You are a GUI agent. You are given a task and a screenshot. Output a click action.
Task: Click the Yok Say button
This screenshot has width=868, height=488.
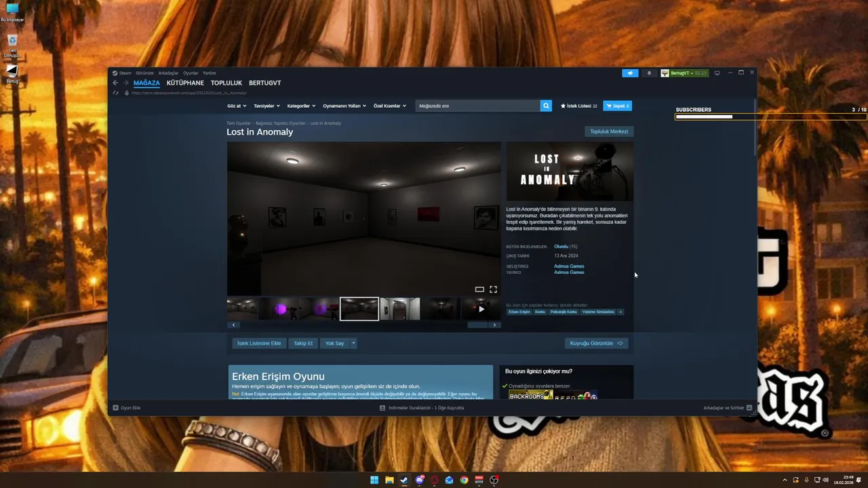click(x=335, y=343)
